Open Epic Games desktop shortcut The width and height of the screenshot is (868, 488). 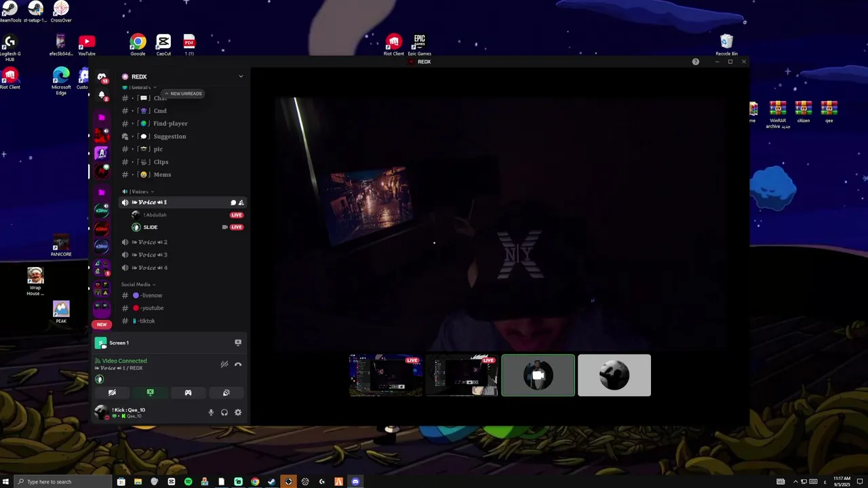[x=419, y=45]
